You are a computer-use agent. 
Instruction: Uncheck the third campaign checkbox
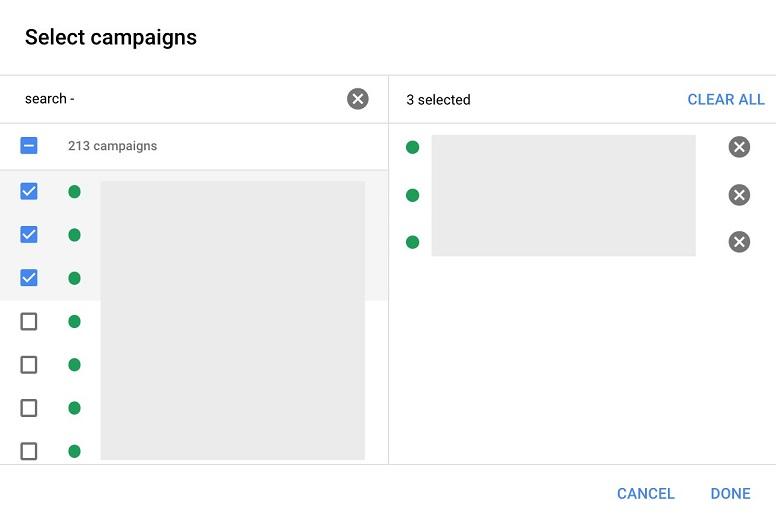coord(29,278)
